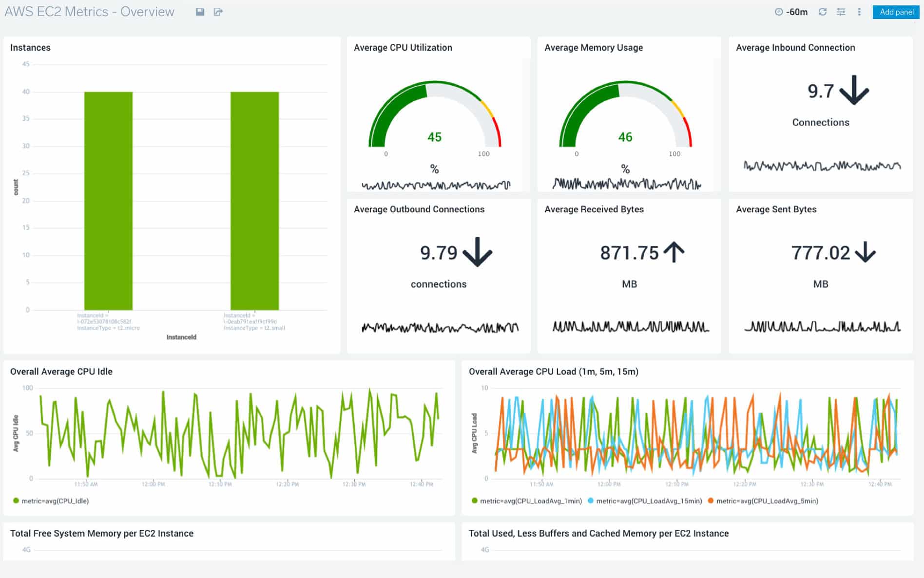This screenshot has width=924, height=578.
Task: Click the Overall Average CPU Idle title
Action: [x=61, y=372]
